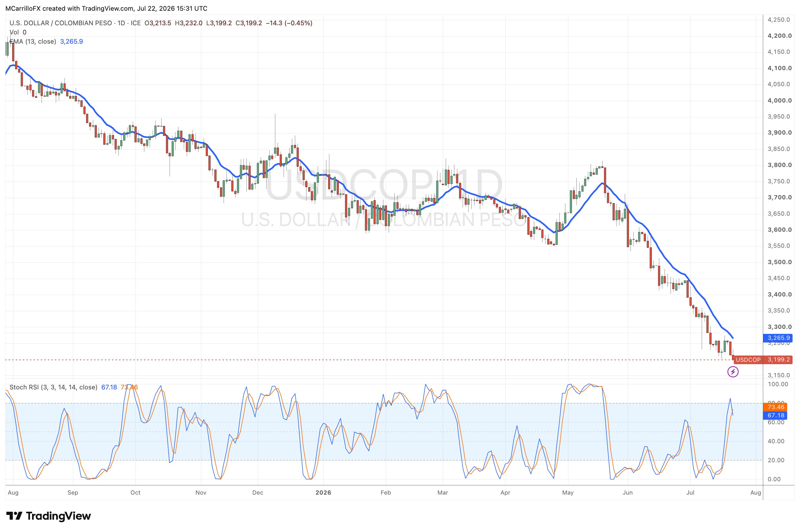
Task: Click the '2026' label on the time axis
Action: (323, 493)
